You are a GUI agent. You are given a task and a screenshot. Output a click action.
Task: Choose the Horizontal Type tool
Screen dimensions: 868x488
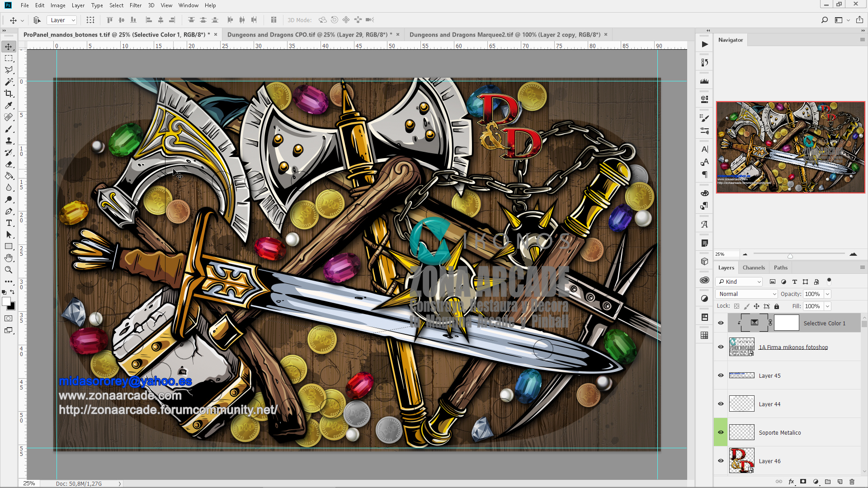(x=9, y=223)
